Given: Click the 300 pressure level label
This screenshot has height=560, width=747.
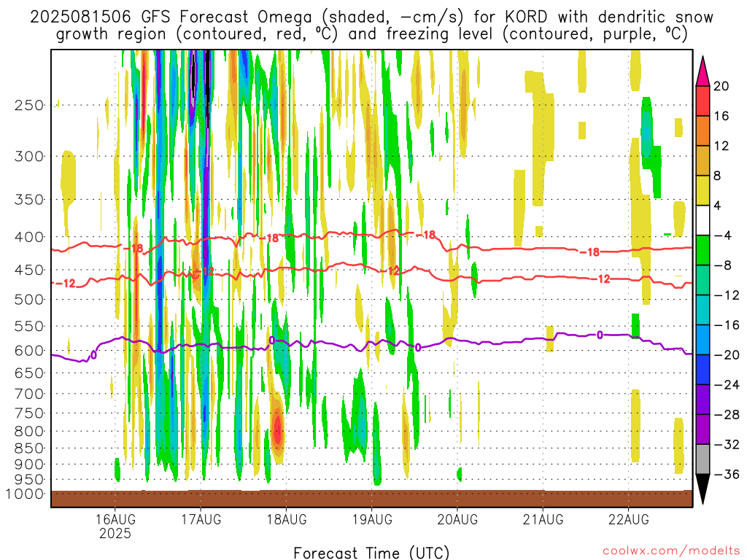Looking at the screenshot, I should point(29,156).
